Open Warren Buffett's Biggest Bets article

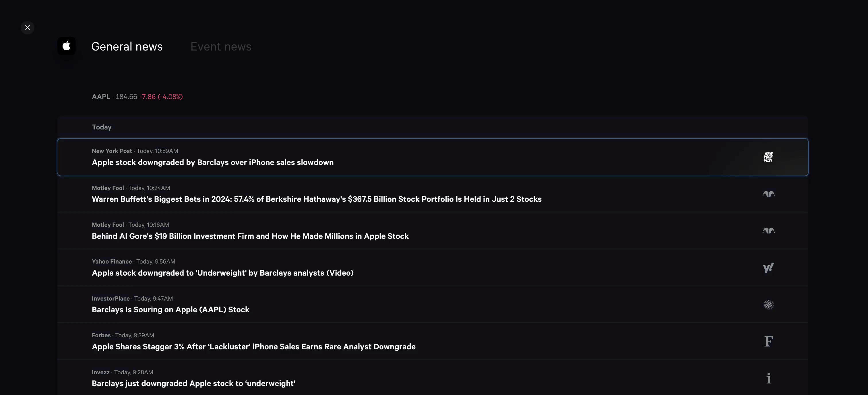click(x=316, y=199)
